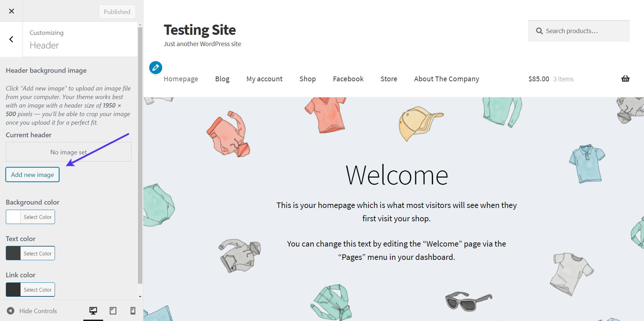644x321 pixels.
Task: Click the blue pencil edit shortcut icon
Action: tap(156, 68)
